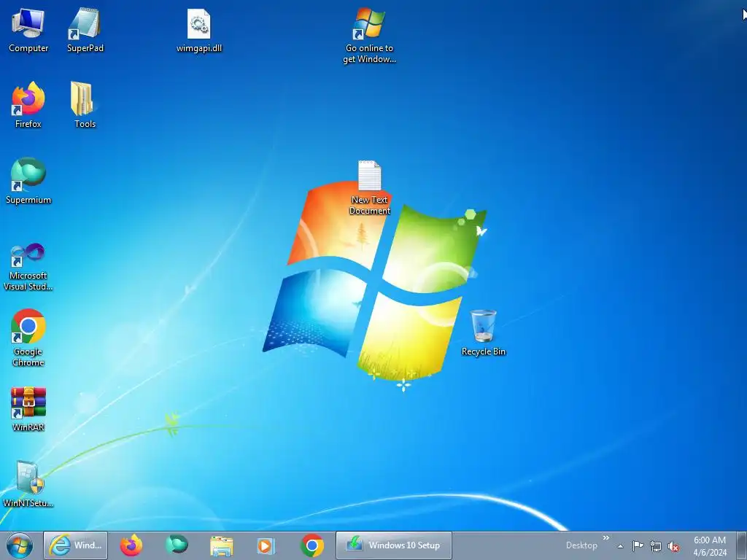Open Windows Media Player from taskbar
This screenshot has width=747, height=560.
266,545
